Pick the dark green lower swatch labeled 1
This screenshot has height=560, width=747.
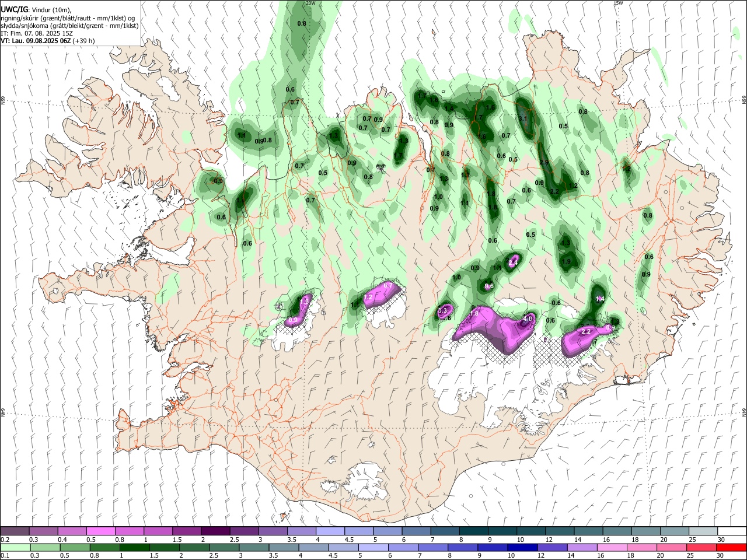click(134, 547)
